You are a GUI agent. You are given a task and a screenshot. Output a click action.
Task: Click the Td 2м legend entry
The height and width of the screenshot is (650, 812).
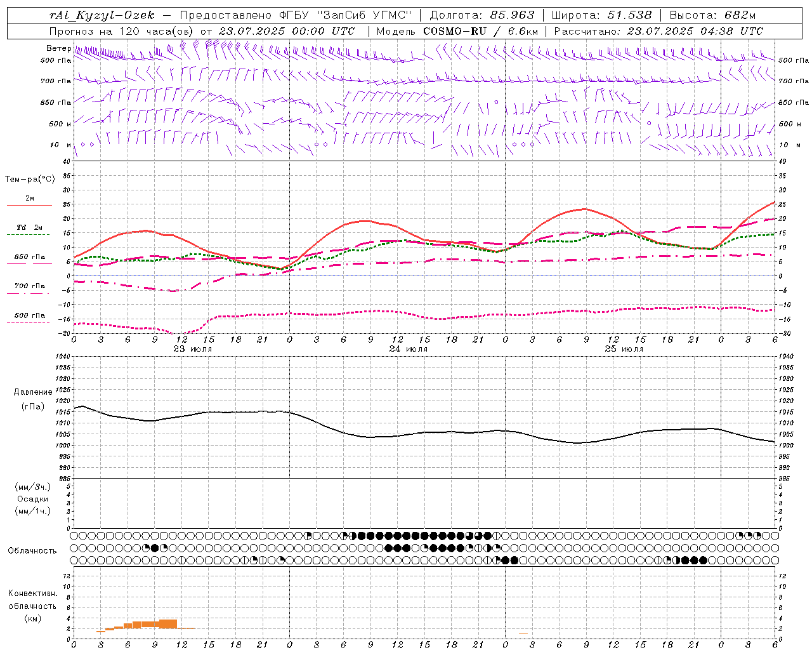pos(29,227)
